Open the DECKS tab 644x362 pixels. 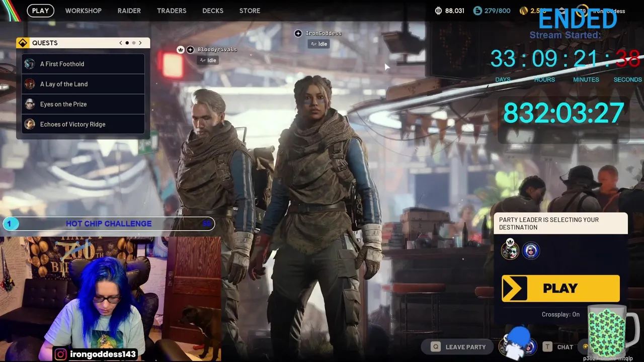[x=213, y=11]
